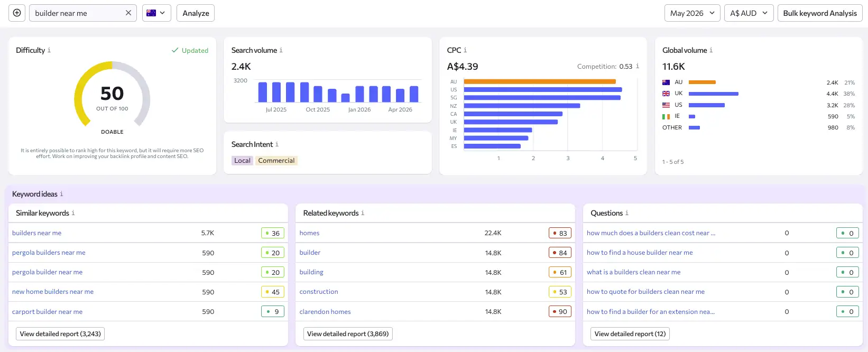Open the 'construction' related keyword

[319, 292]
